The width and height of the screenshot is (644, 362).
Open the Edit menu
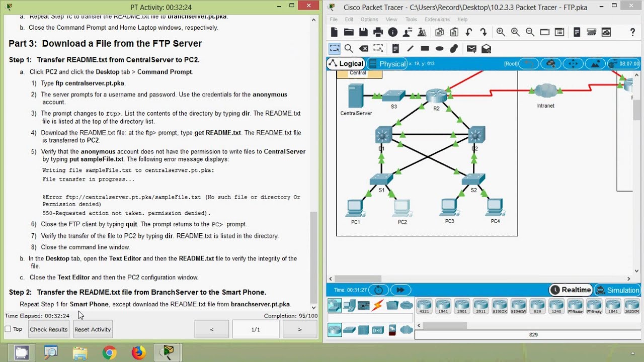coord(349,20)
